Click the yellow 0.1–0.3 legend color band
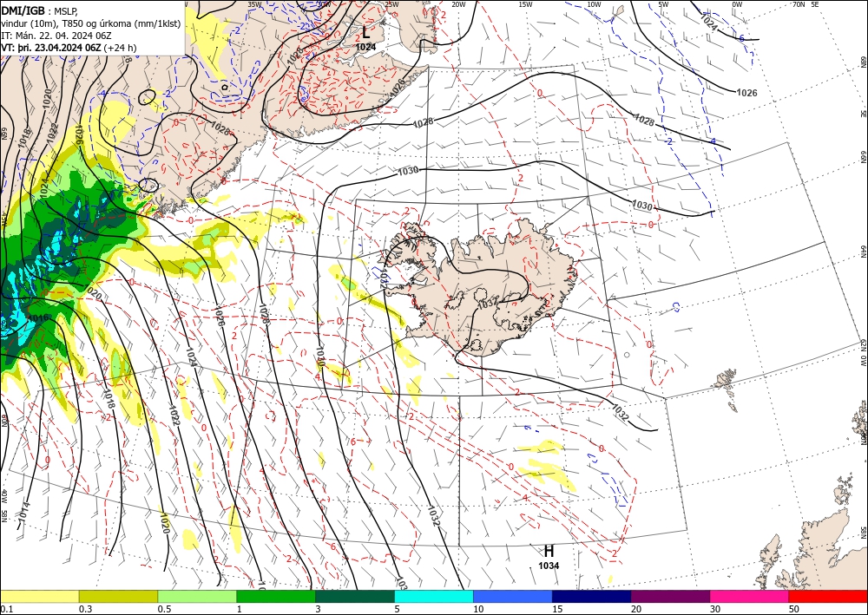The width and height of the screenshot is (868, 615). (x=39, y=596)
